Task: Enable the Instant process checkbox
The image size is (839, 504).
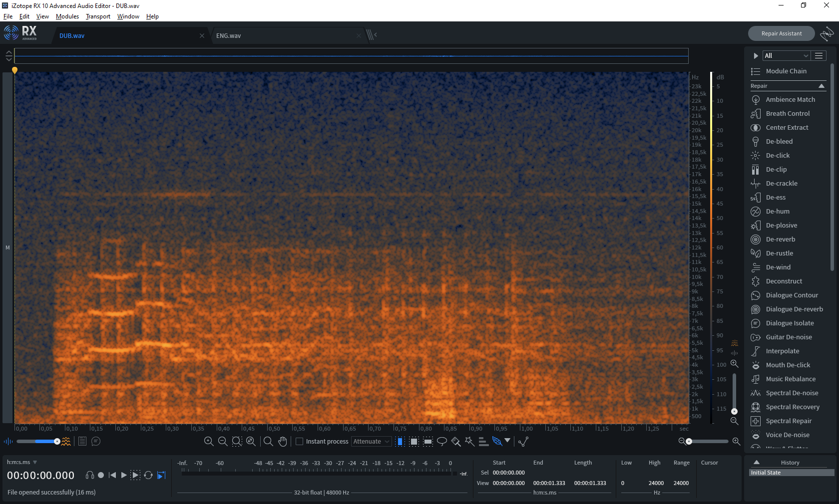Action: pyautogui.click(x=300, y=441)
